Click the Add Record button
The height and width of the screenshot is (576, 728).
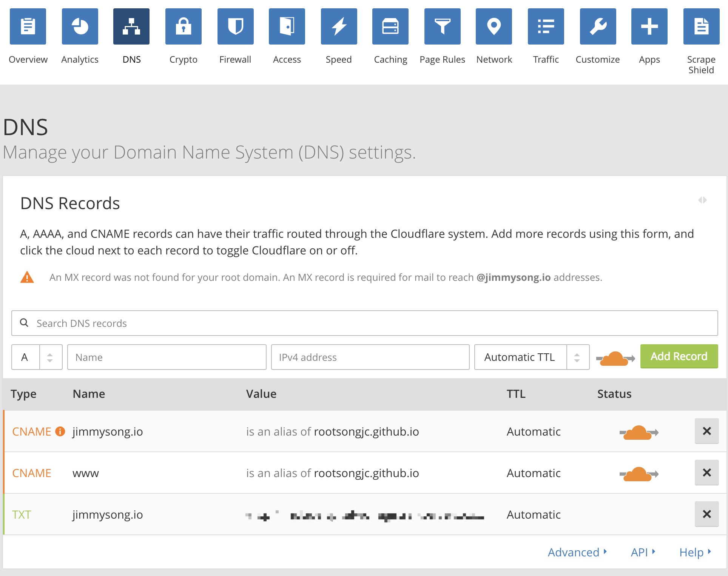(x=679, y=356)
